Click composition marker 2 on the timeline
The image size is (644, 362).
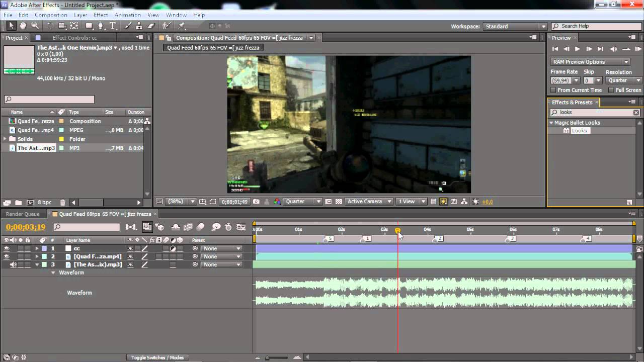tap(439, 239)
